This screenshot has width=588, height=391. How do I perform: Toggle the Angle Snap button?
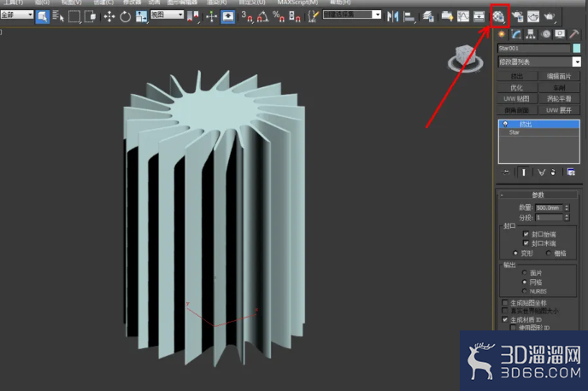(263, 16)
